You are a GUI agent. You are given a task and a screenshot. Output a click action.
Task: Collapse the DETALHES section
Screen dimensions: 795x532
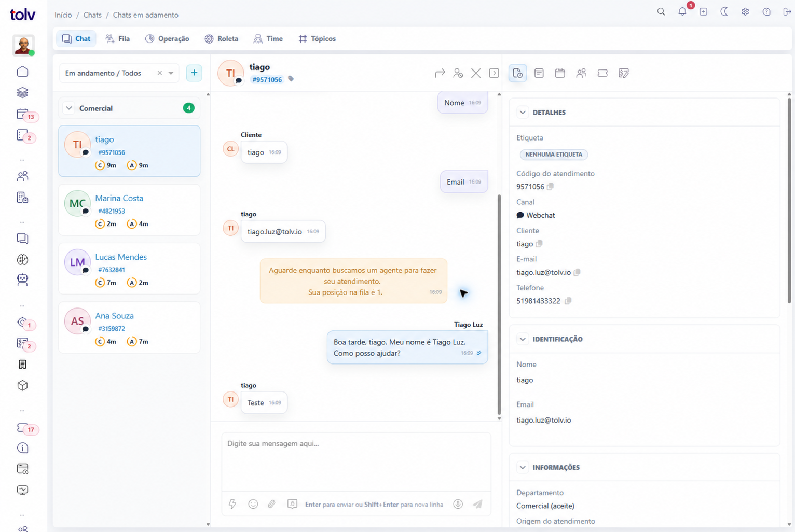523,112
